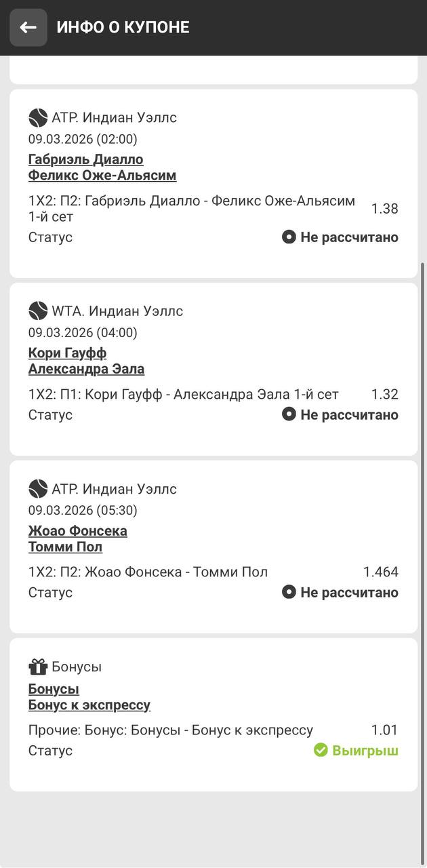This screenshot has height=868, width=427.
Task: Tap the back arrow button
Action: point(28,27)
